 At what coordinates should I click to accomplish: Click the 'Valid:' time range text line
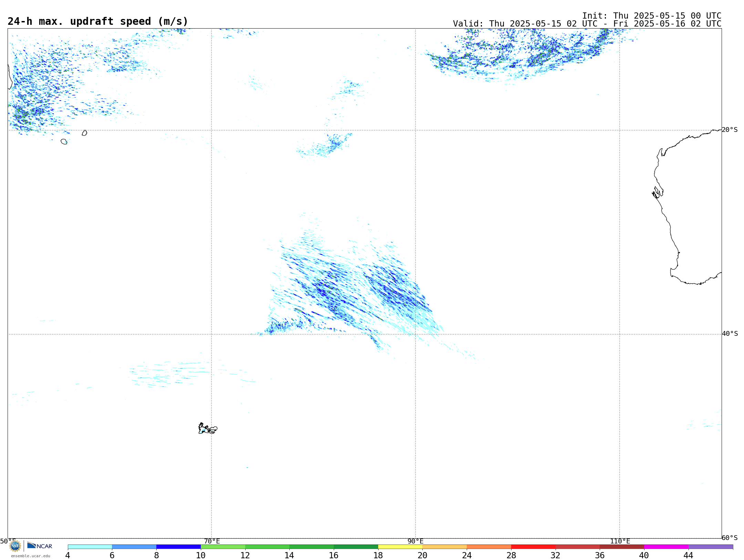point(587,24)
